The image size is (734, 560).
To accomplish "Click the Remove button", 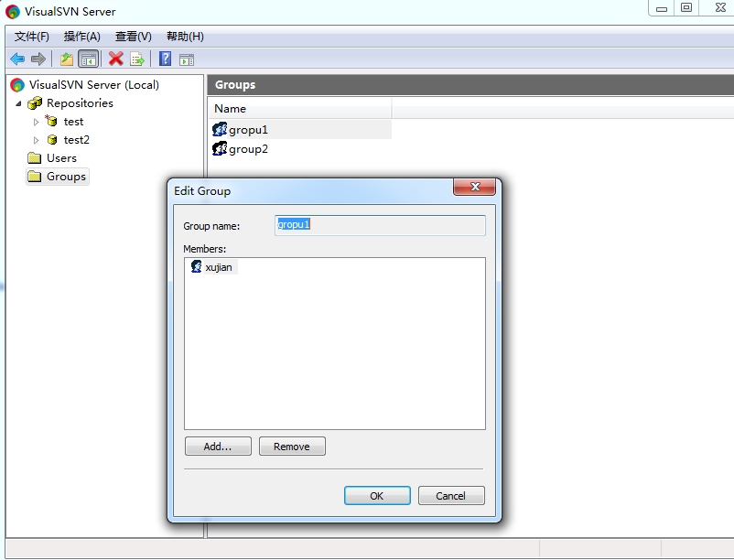I will pyautogui.click(x=292, y=447).
